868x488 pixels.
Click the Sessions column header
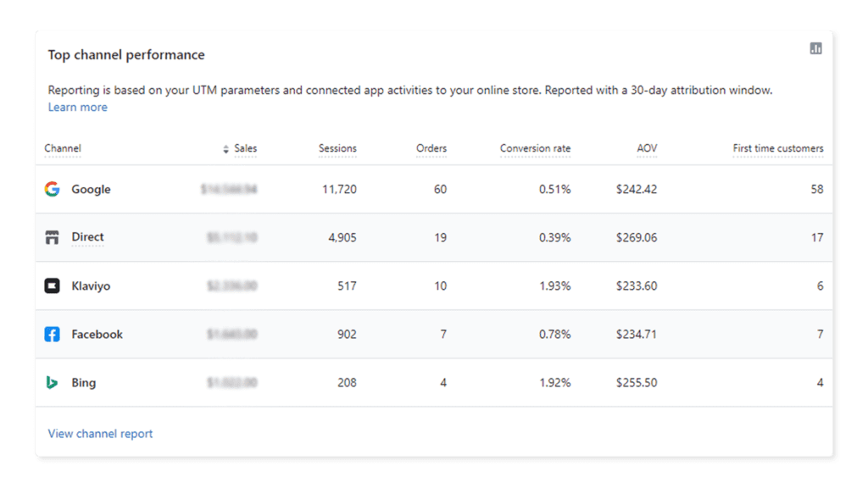pos(337,148)
